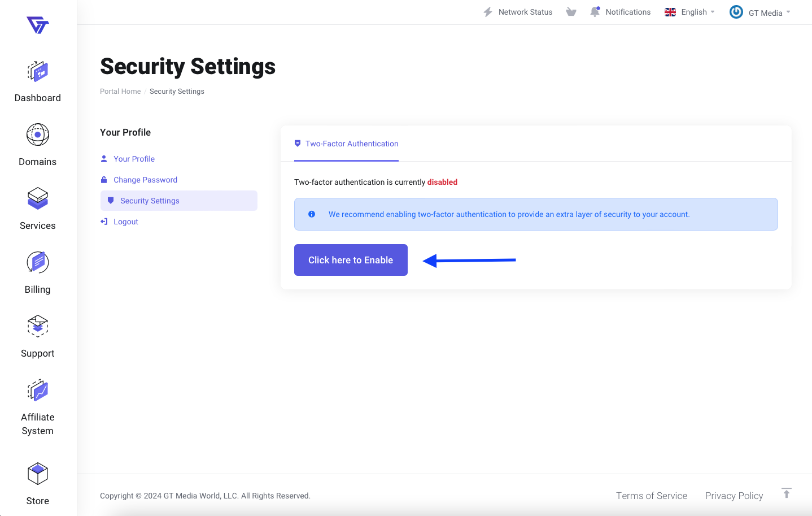This screenshot has width=812, height=516.
Task: Click the Logout link
Action: click(125, 222)
